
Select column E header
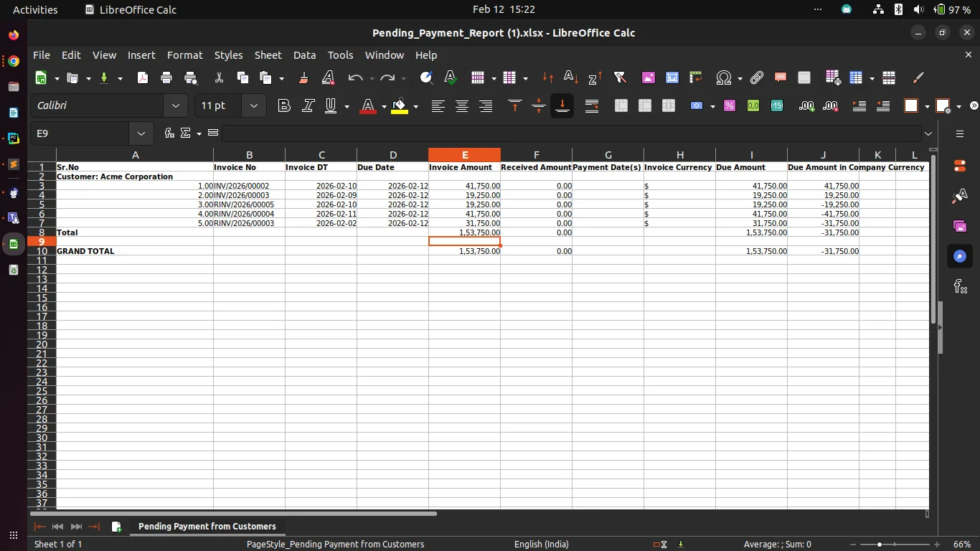[464, 155]
